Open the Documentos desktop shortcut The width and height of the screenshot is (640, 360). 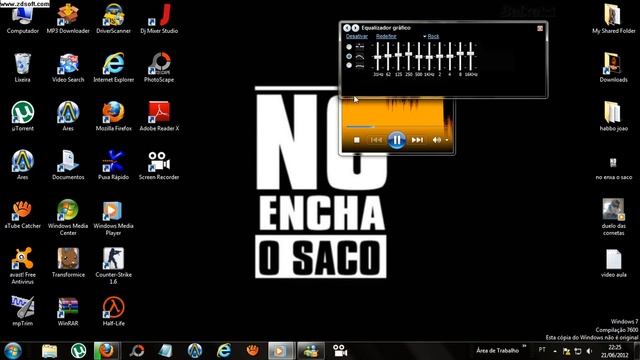[x=68, y=165]
